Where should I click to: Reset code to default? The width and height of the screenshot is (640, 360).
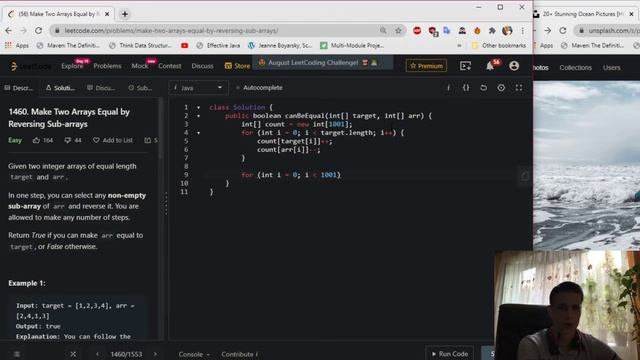483,88
